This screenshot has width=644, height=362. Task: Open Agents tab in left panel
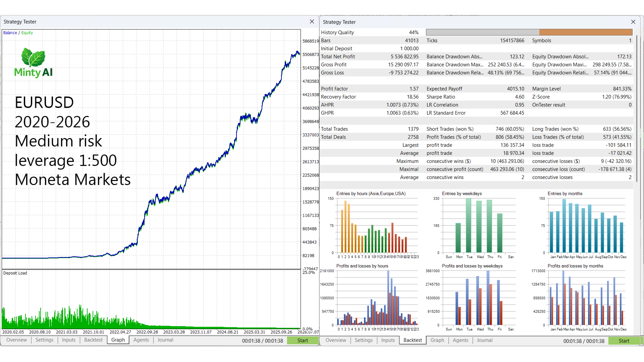tap(141, 340)
